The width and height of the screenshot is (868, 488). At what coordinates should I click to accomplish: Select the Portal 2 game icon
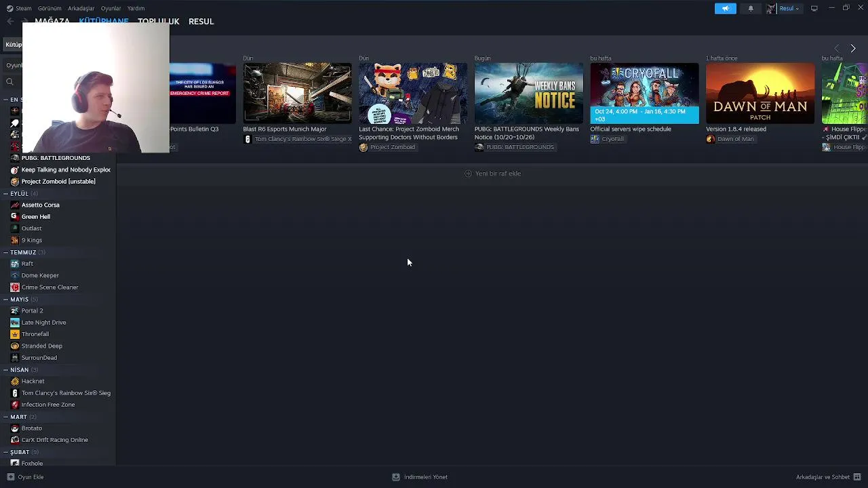pyautogui.click(x=15, y=310)
